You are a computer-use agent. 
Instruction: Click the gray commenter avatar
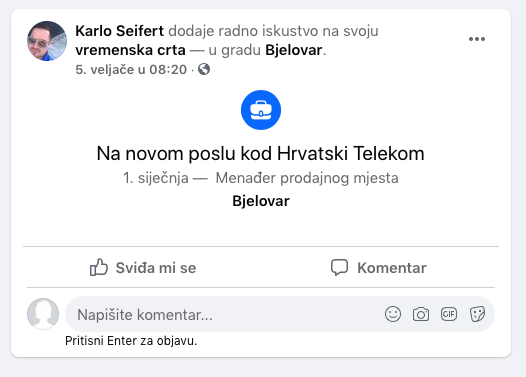pos(43,314)
